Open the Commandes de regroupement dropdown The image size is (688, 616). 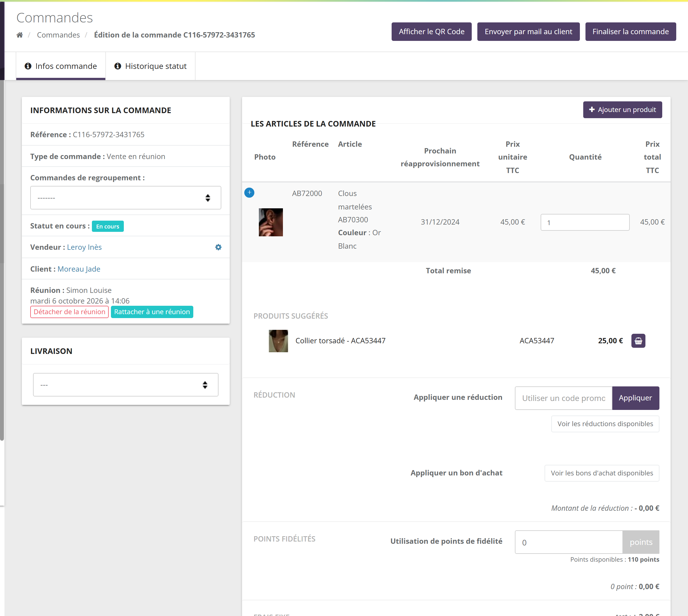point(125,198)
